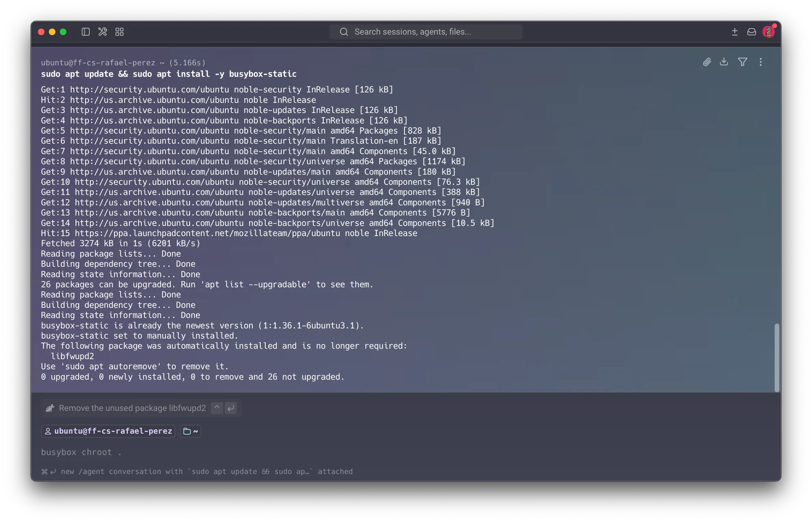Image resolution: width=812 pixels, height=522 pixels.
Task: Click the new session plus icon
Action: coord(734,32)
